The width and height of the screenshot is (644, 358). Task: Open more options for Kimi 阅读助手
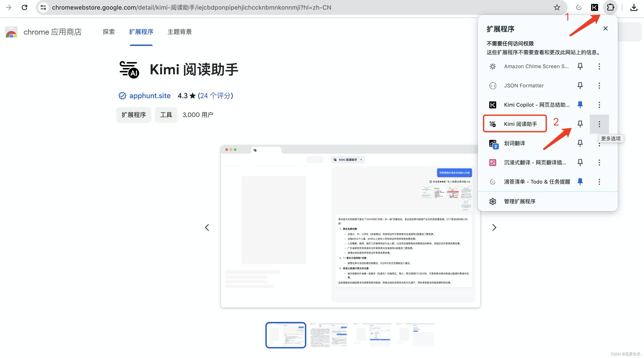pos(599,124)
